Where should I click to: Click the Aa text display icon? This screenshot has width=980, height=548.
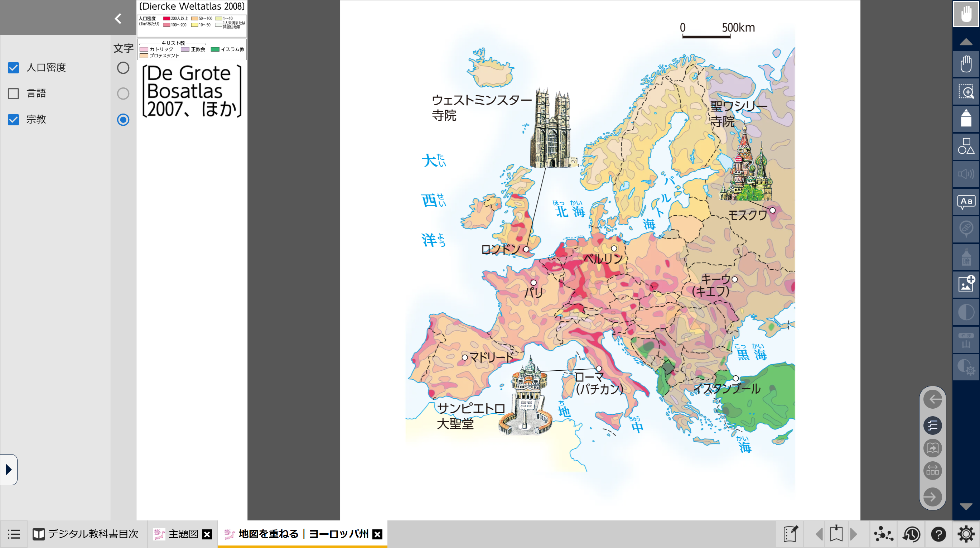pos(966,202)
